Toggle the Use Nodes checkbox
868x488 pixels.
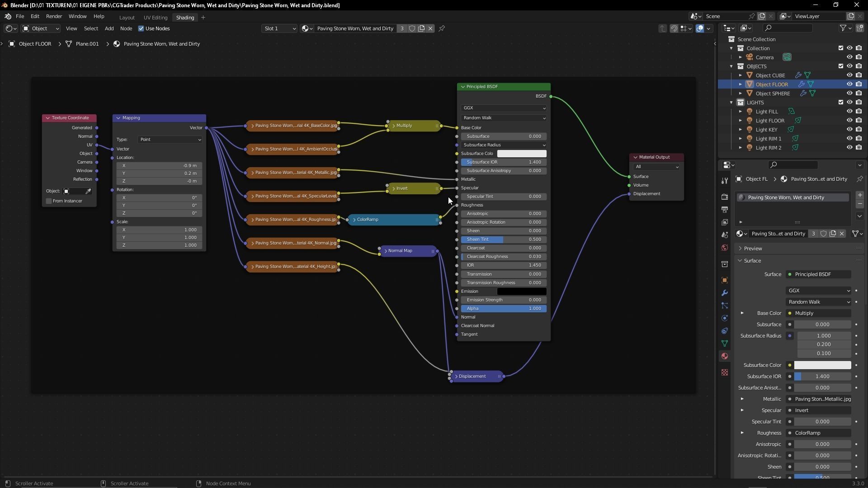click(141, 28)
